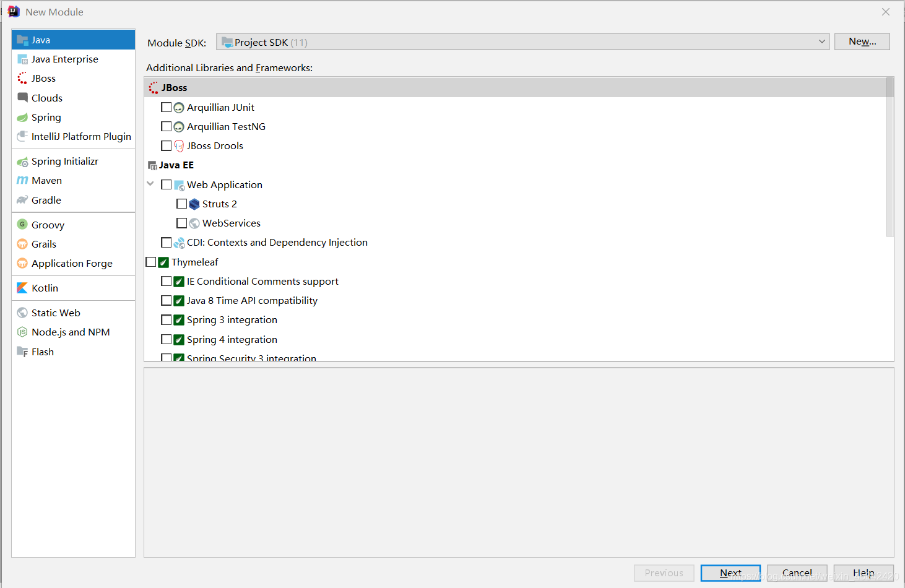Select Groovy module type
905x588 pixels.
coord(73,225)
